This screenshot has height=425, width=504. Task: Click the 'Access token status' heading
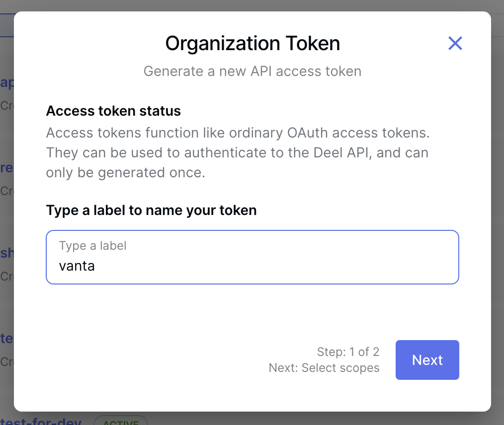[113, 111]
